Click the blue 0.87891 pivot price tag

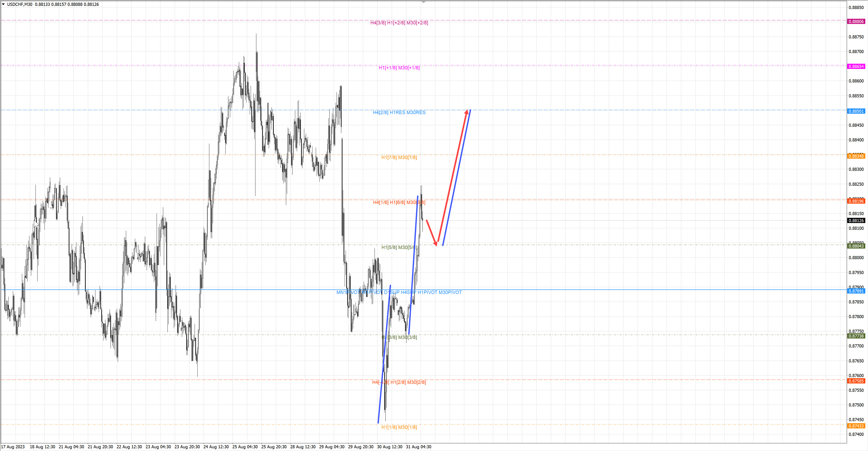click(856, 291)
